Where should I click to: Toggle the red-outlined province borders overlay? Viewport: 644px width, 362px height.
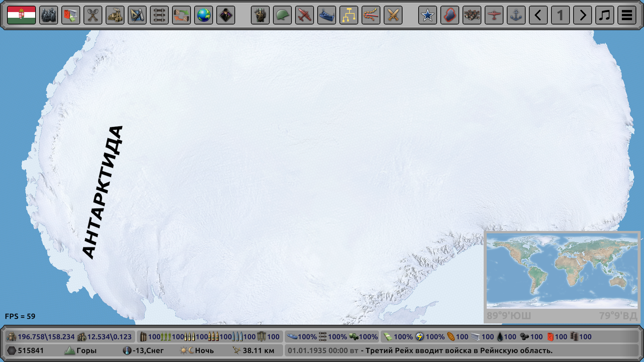[x=450, y=15]
